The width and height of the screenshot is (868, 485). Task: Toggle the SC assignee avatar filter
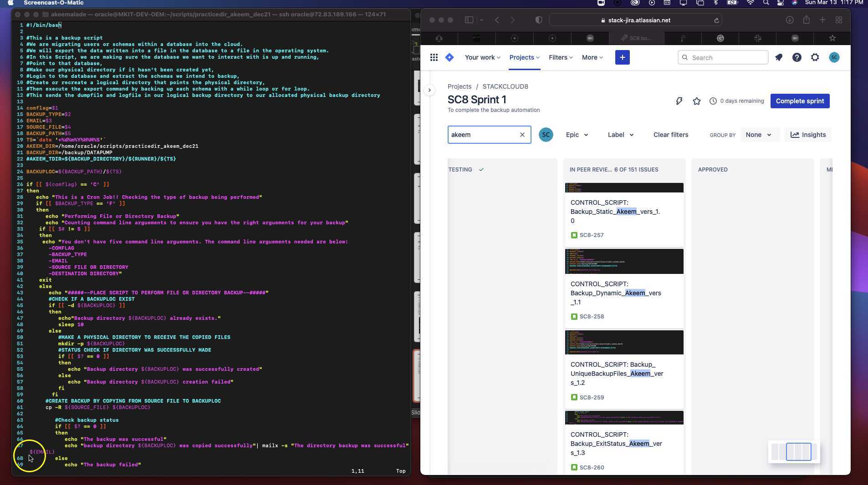click(546, 135)
